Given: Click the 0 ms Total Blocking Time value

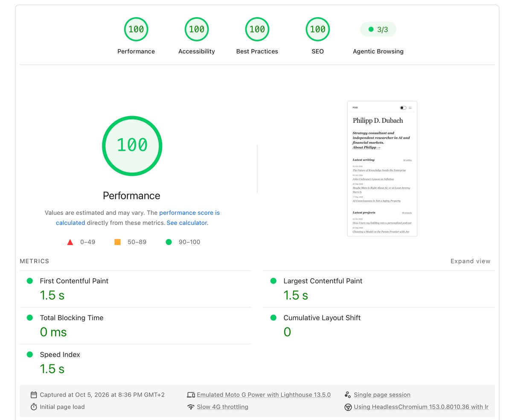Looking at the screenshot, I should click(x=53, y=332).
